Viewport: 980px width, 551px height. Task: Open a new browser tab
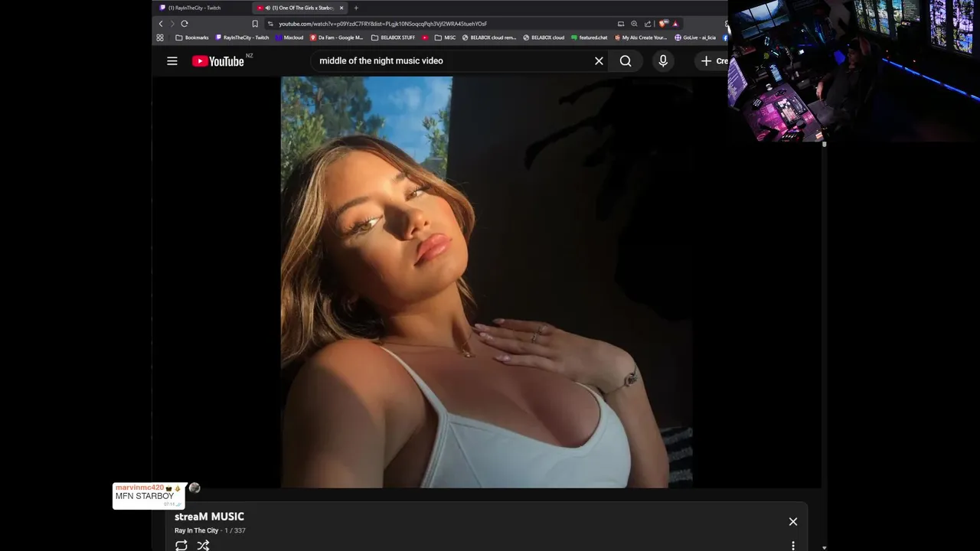[x=355, y=8]
